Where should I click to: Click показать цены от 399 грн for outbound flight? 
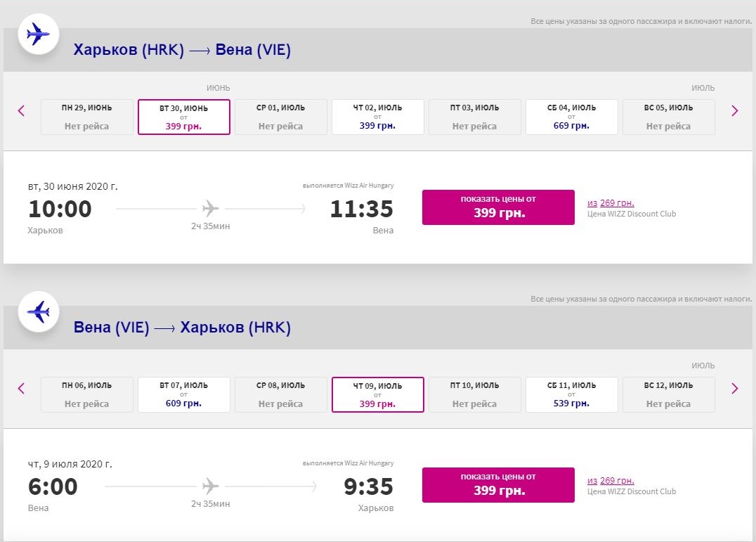(x=497, y=207)
